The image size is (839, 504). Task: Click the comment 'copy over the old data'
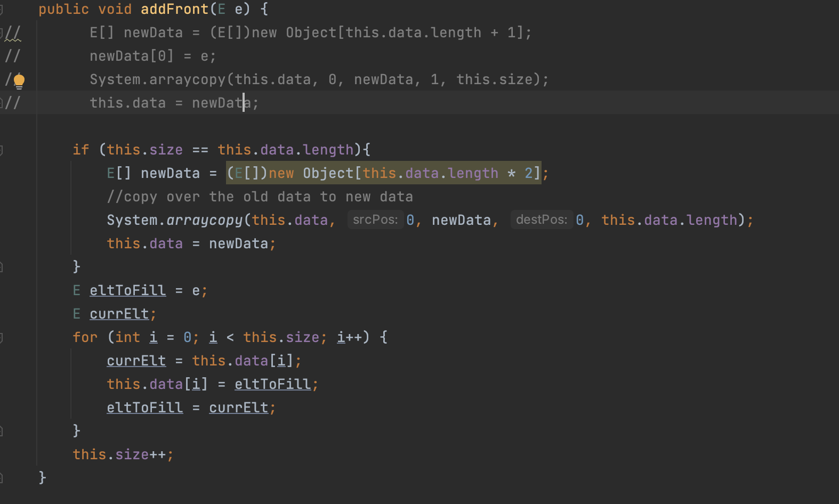click(260, 197)
